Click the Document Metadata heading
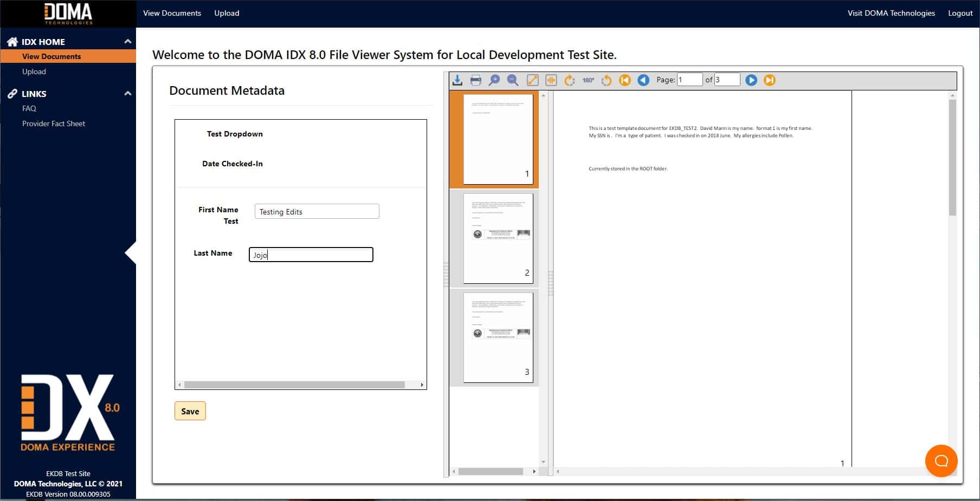This screenshot has height=501, width=980. click(x=227, y=90)
